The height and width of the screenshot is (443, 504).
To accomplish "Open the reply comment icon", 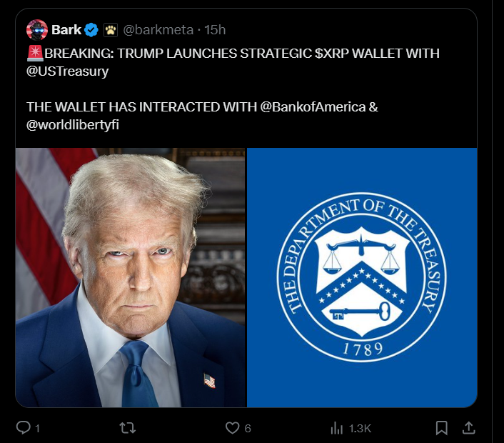I will 23,428.
